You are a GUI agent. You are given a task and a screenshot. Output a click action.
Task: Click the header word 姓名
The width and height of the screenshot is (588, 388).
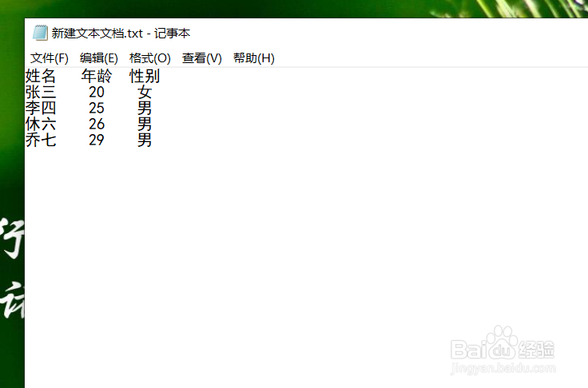(x=41, y=76)
